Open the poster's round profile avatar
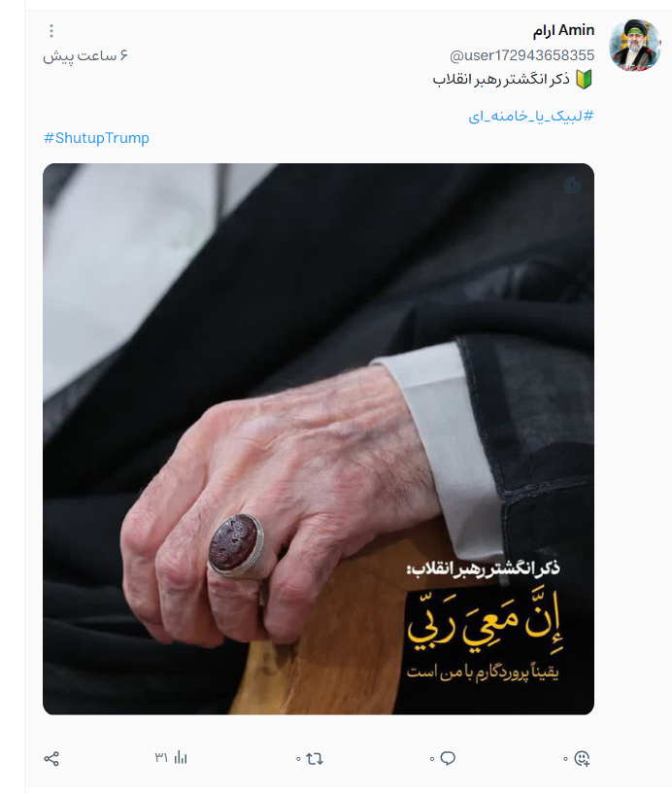The height and width of the screenshot is (793, 672). coord(635,46)
